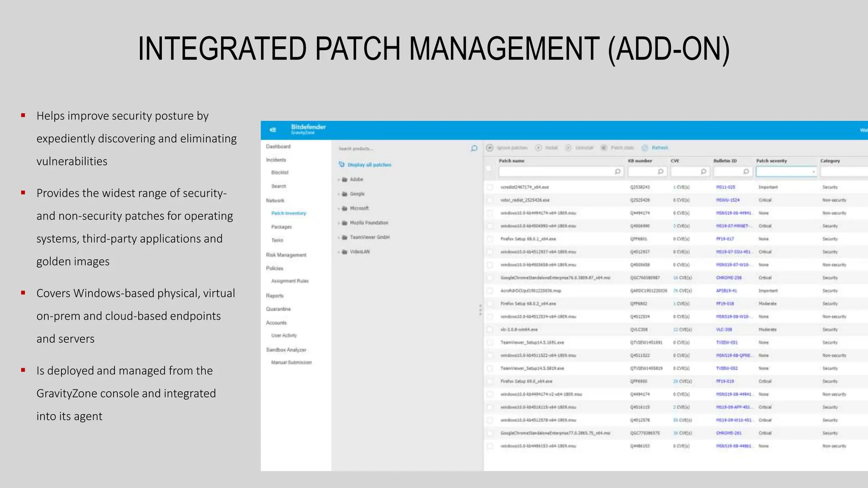Check the vstor_redist_2525428.exe row checkbox
Screen dimensions: 868x488
point(490,200)
